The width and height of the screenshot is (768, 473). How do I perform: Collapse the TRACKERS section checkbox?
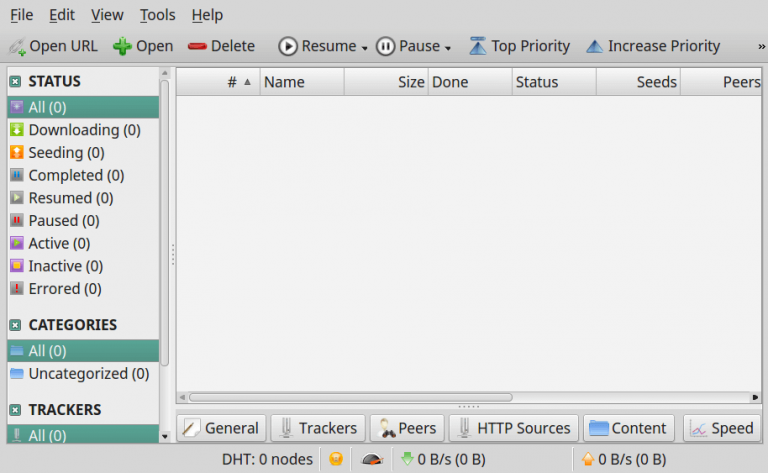15,410
